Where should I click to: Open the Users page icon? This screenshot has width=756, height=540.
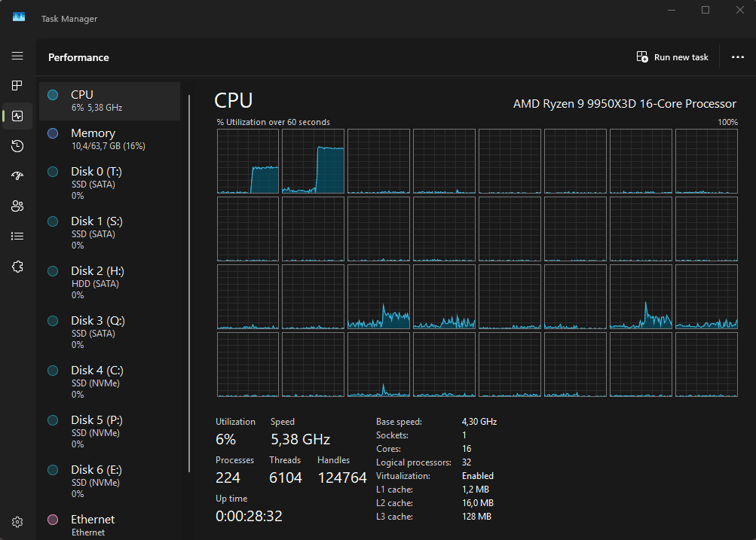pyautogui.click(x=17, y=206)
